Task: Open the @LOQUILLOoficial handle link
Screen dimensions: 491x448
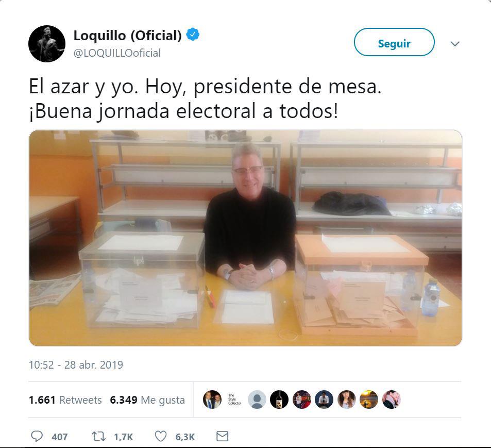Action: (x=117, y=53)
